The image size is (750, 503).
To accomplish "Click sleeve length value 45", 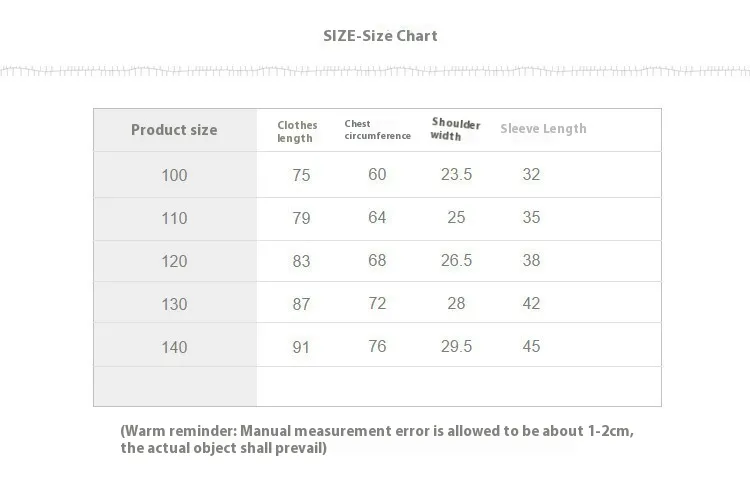I will point(531,346).
